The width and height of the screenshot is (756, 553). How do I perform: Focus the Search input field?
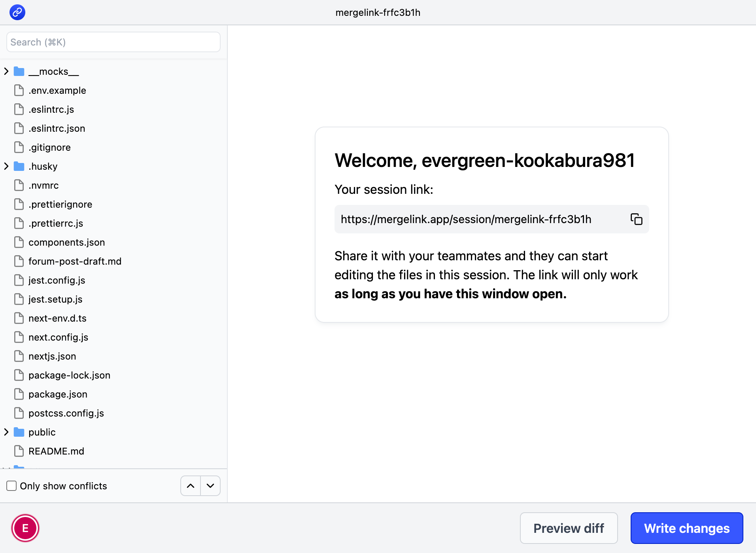(113, 42)
